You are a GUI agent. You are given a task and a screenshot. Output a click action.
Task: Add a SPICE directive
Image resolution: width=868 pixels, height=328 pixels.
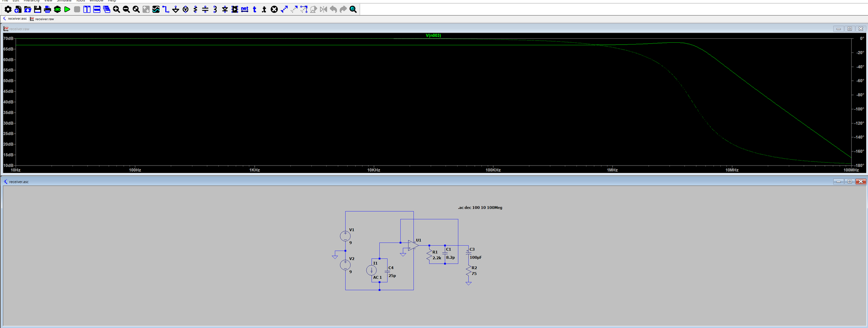[264, 9]
